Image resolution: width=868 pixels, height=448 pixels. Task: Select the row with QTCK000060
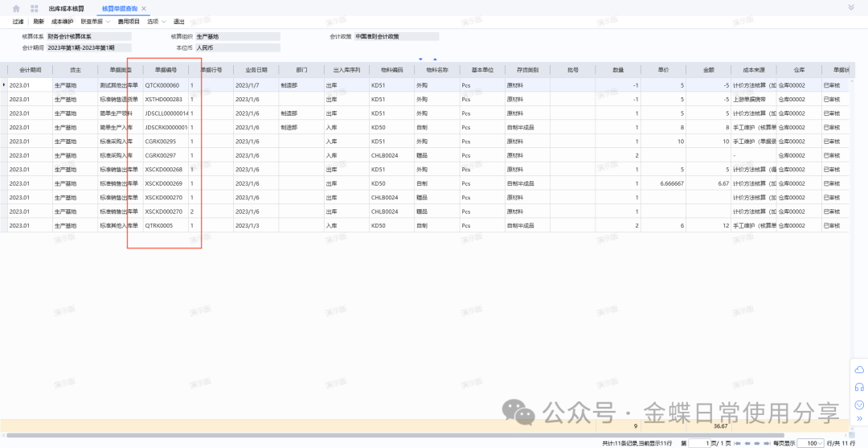coord(162,85)
